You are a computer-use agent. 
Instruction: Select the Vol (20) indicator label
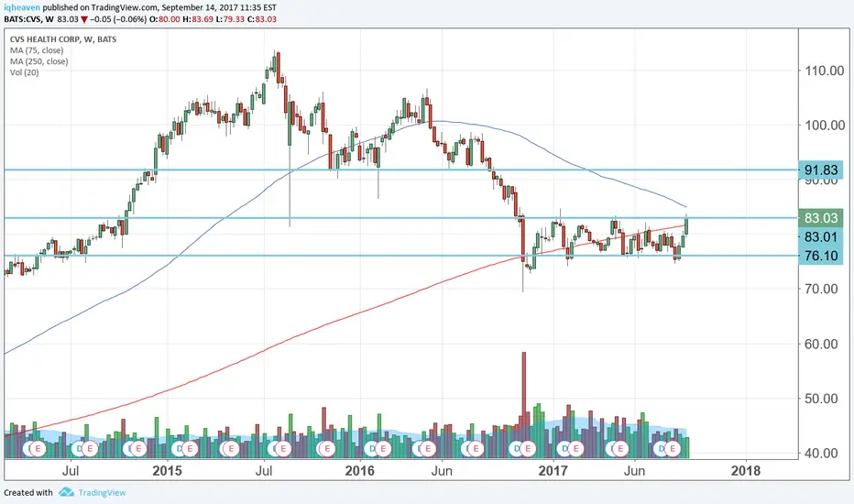tap(25, 71)
